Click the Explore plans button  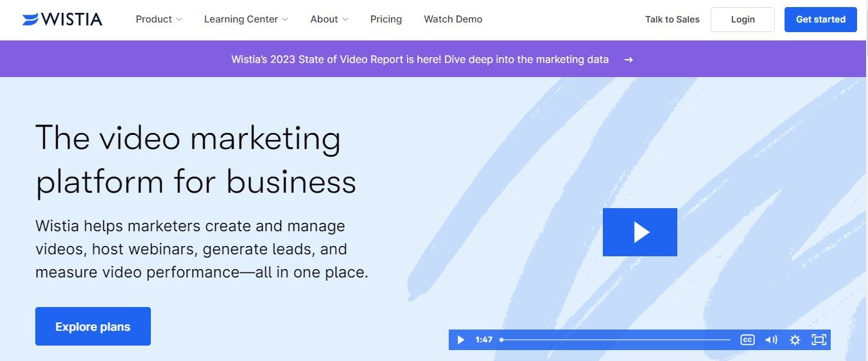[x=93, y=326]
